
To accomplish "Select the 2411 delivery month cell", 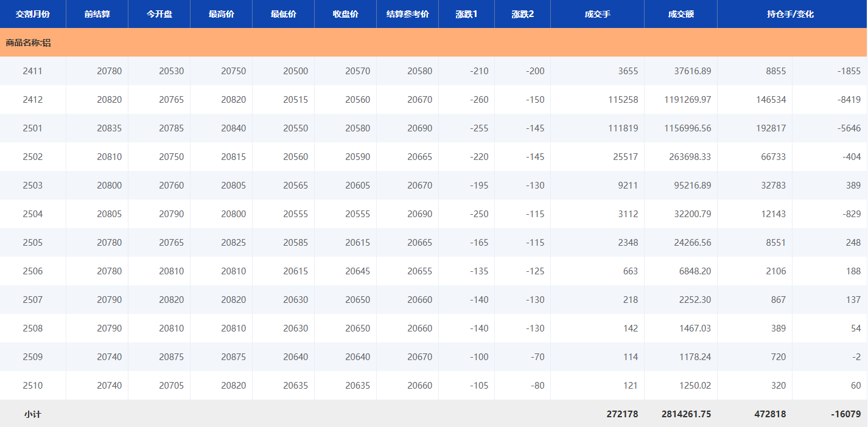I will 33,71.
